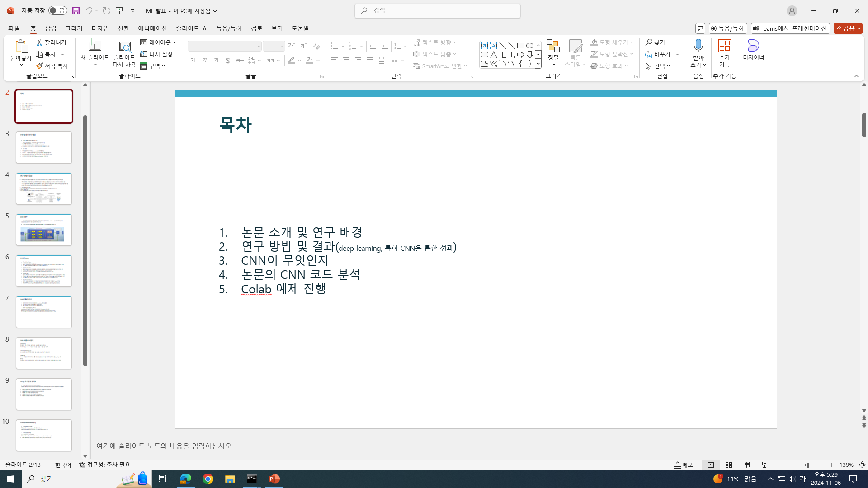
Task: Open the Insert (삽입) ribbon tab
Action: (51, 28)
